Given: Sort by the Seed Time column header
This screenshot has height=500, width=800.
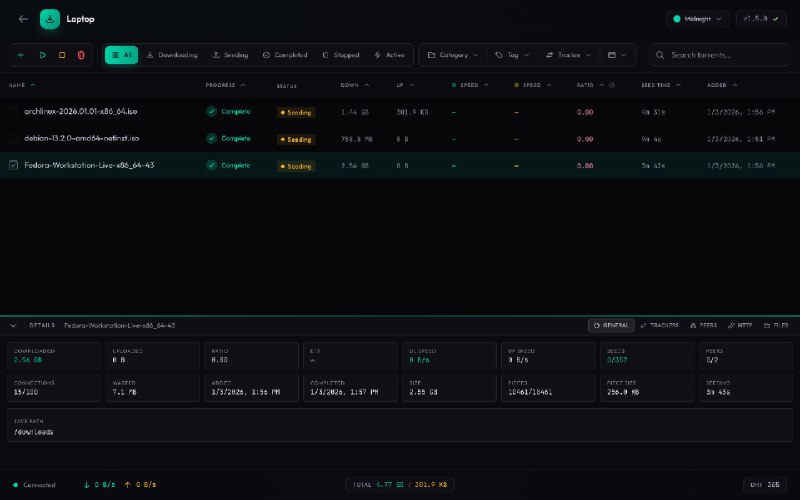Looking at the screenshot, I should [661, 85].
